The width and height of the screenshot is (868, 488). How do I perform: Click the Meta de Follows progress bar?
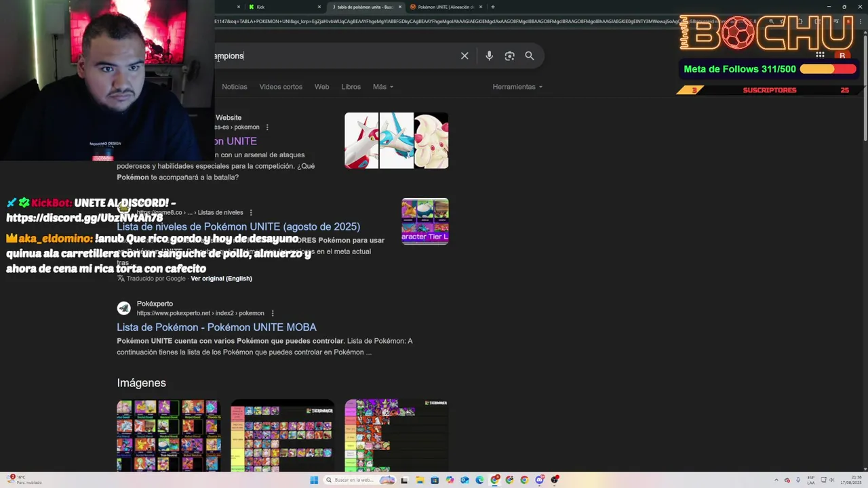(827, 69)
